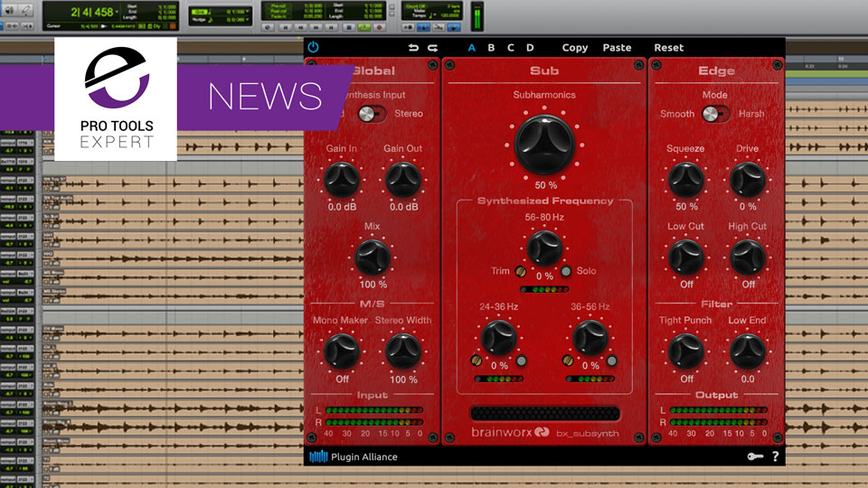Click the Drive knob
This screenshot has width=868, height=488.
[748, 180]
